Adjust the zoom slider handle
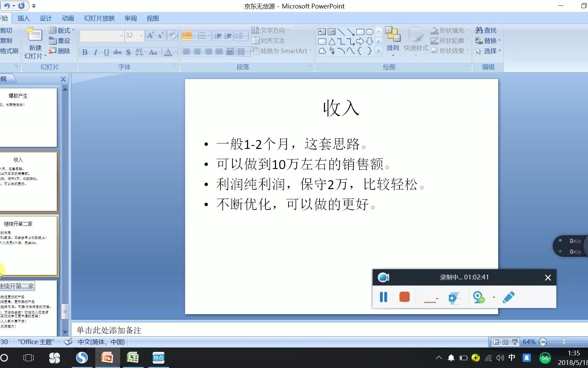This screenshot has height=368, width=588. click(x=564, y=342)
